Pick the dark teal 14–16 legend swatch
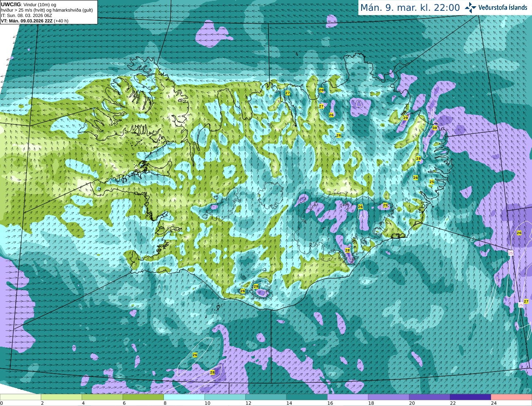 [x=307, y=397]
